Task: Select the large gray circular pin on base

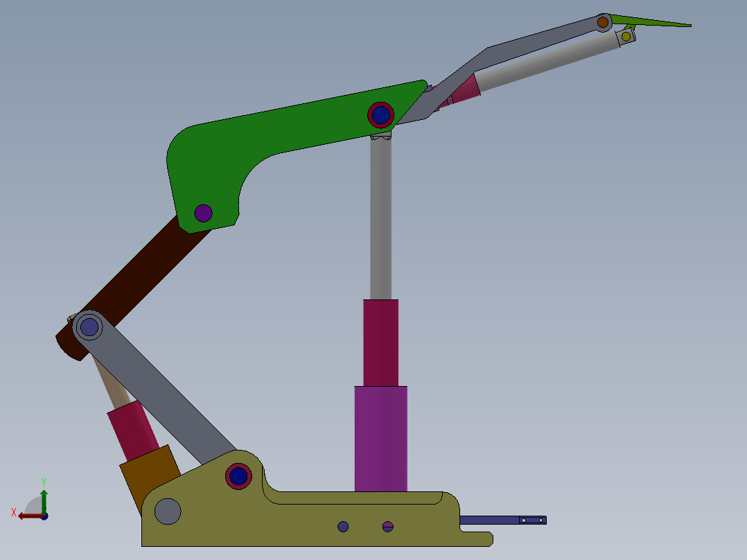Action: [x=168, y=511]
